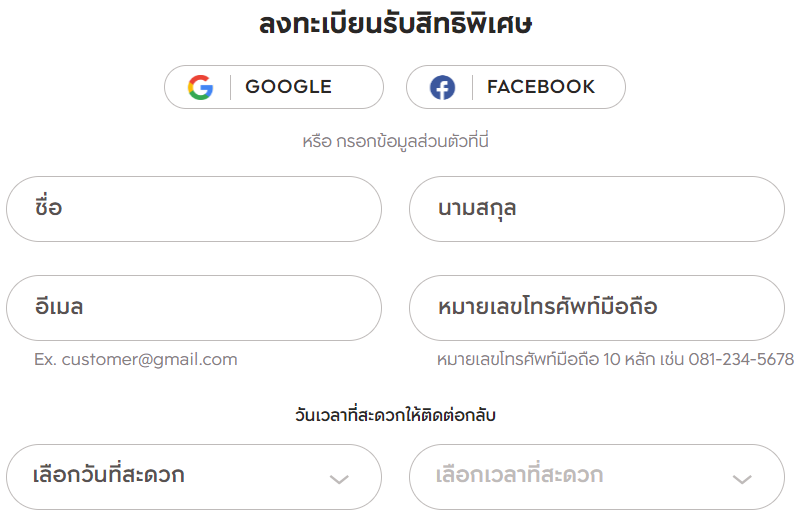
Task: Click into the หมายเลขโทรศัพท์มือถือ field
Action: click(x=596, y=308)
